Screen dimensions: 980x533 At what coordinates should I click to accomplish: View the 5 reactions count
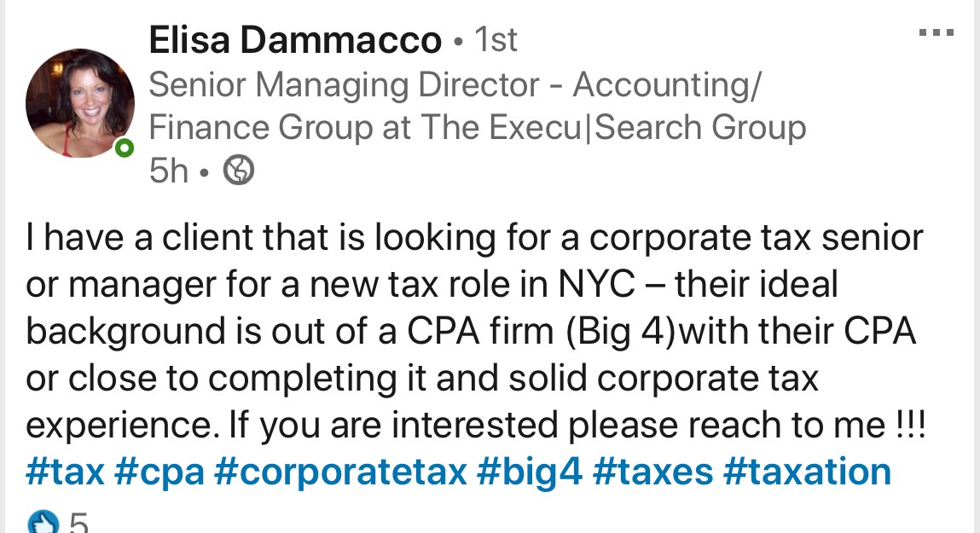pos(78,523)
